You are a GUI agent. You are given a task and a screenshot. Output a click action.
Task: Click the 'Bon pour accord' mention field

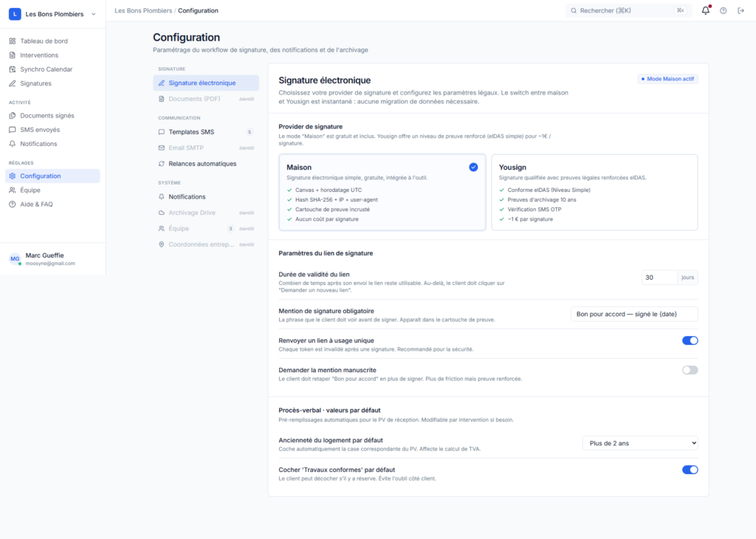(634, 314)
